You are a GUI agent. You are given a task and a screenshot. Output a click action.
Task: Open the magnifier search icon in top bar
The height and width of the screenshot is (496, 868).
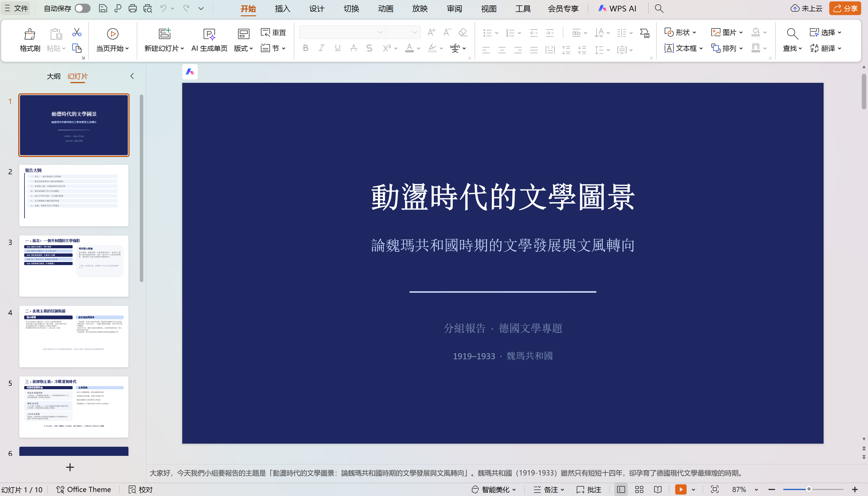[x=659, y=8]
